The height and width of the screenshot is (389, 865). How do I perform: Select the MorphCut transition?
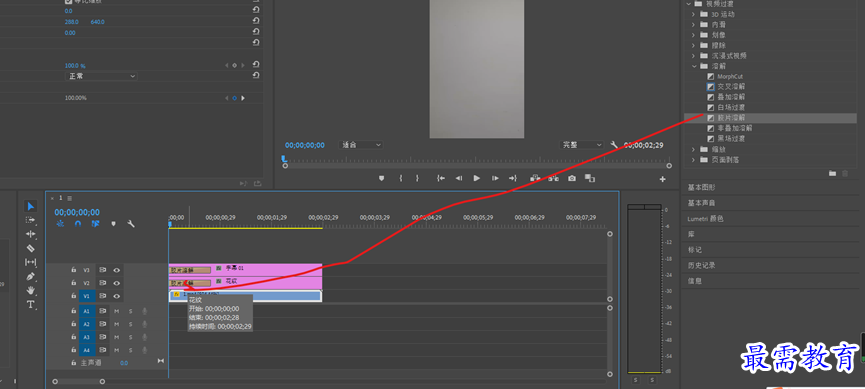pos(730,76)
